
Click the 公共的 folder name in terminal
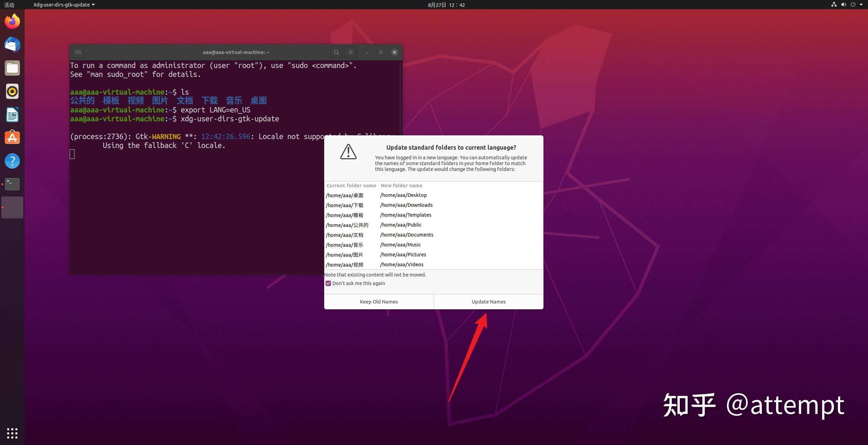(x=82, y=100)
